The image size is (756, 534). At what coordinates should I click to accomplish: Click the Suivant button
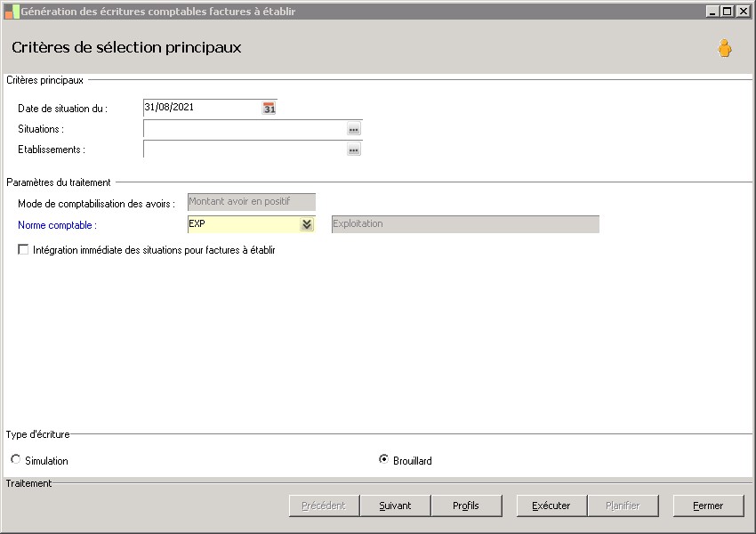point(395,506)
